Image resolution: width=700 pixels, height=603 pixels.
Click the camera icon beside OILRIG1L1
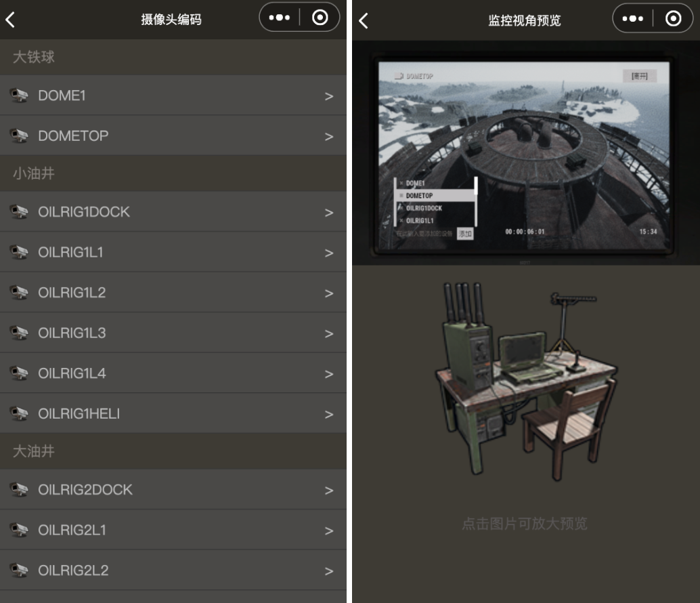click(19, 252)
